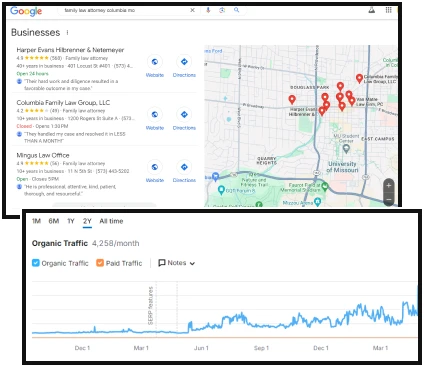The height and width of the screenshot is (367, 424).
Task: Zoom out on the map
Action: 389,199
